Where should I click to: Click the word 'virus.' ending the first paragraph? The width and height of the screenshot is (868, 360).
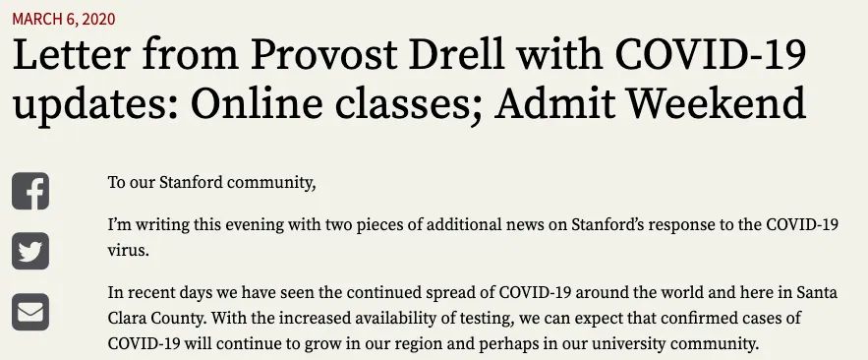point(129,250)
